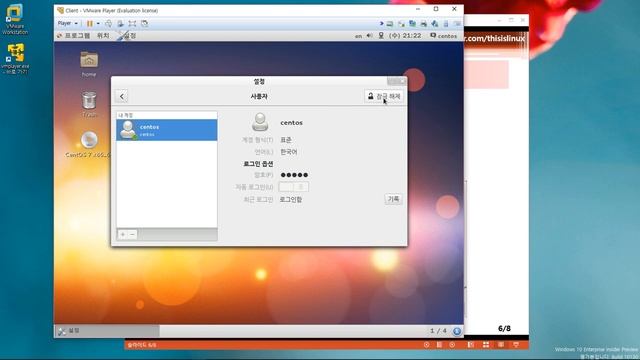Open the Trash desktop icon

[89, 104]
